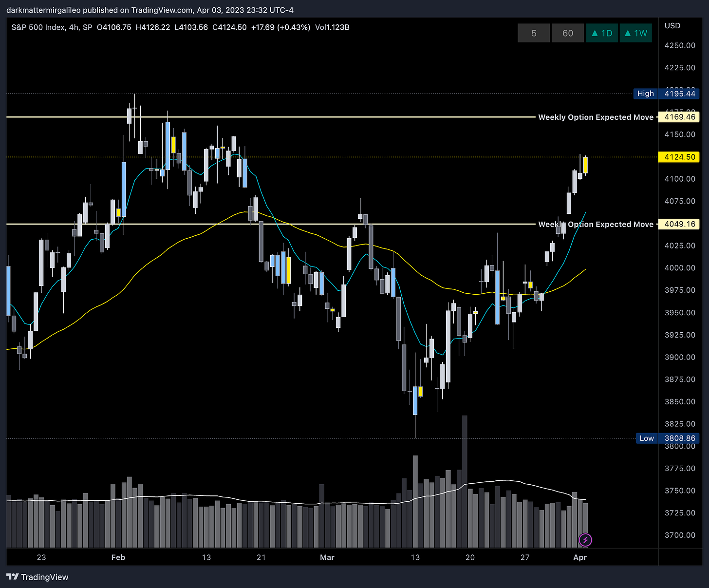The width and height of the screenshot is (709, 588).
Task: Toggle the highlighted 1W timeframe
Action: [x=635, y=33]
